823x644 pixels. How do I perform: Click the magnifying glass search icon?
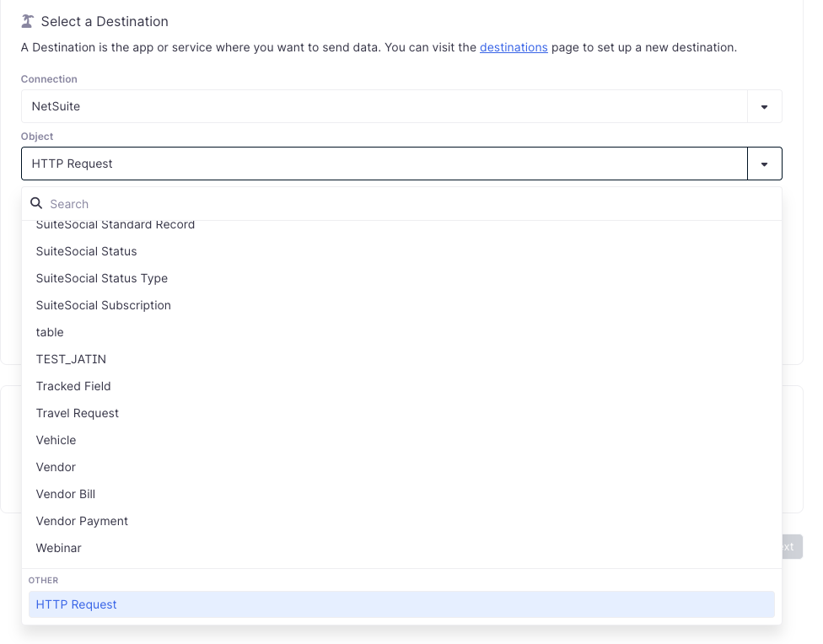[x=36, y=203]
